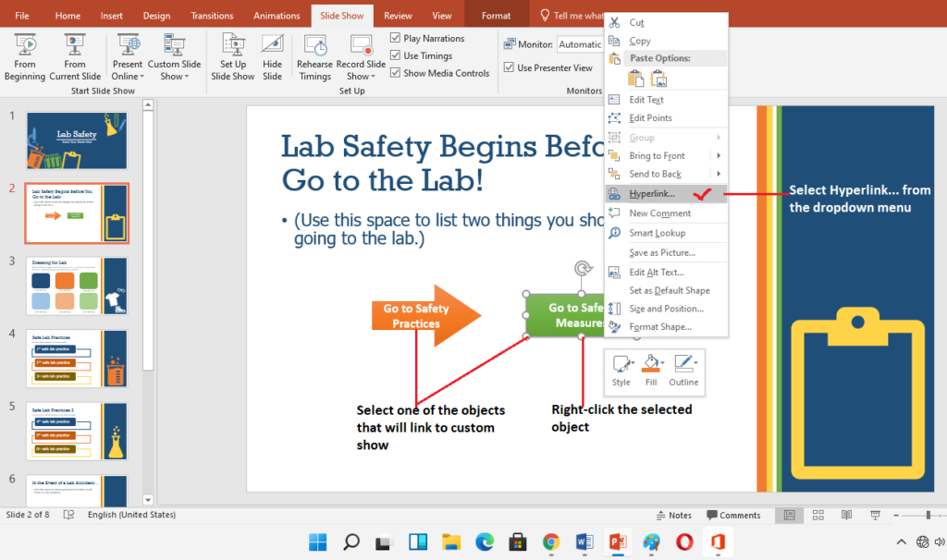Image resolution: width=947 pixels, height=560 pixels.
Task: Open the File tab
Action: coord(22,16)
